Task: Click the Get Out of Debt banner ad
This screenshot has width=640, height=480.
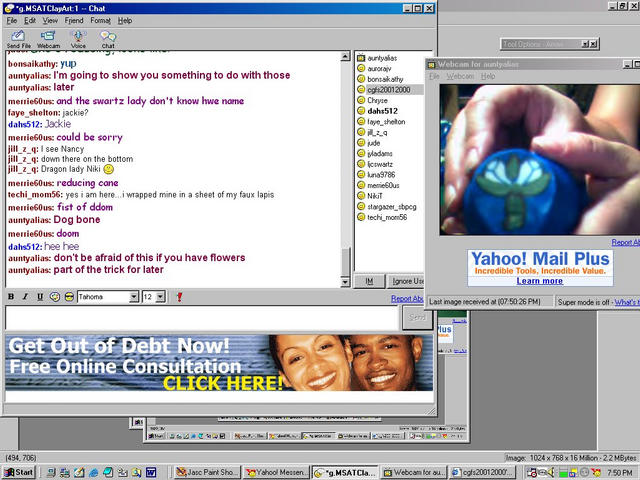Action: pos(219,363)
